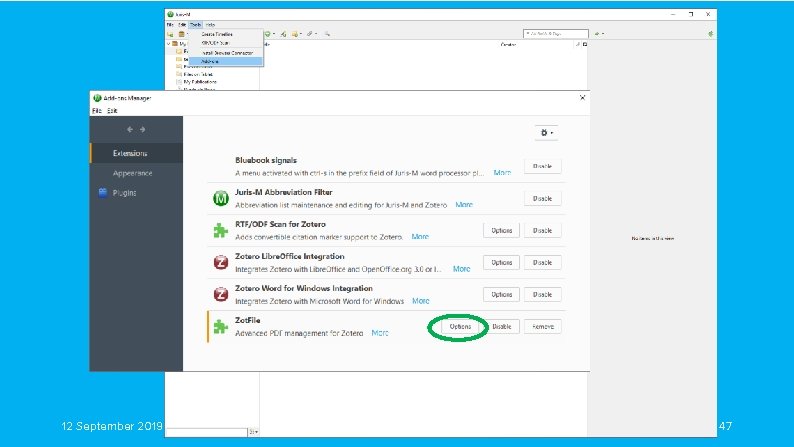794x447 pixels.
Task: Click RTF/ODF Scan puzzle-piece icon
Action: coord(221,230)
